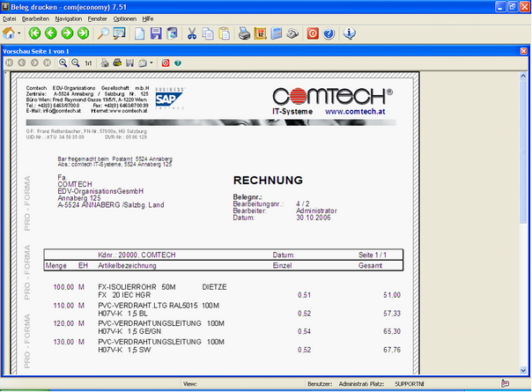The height and width of the screenshot is (392, 532).
Task: Click the red power/exit icon in main toolbar
Action: pos(313,33)
